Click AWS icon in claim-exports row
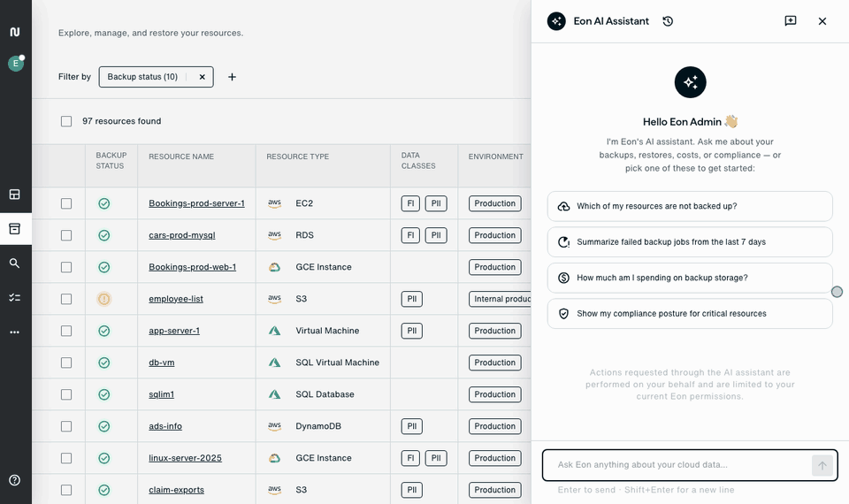The width and height of the screenshot is (849, 504). (x=274, y=490)
